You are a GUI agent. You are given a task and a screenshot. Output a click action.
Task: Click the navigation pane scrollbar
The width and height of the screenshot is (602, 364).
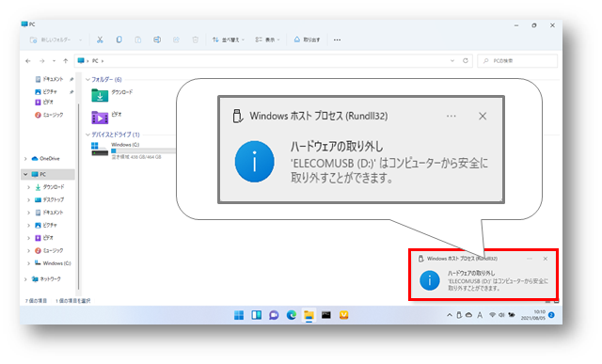(79, 196)
